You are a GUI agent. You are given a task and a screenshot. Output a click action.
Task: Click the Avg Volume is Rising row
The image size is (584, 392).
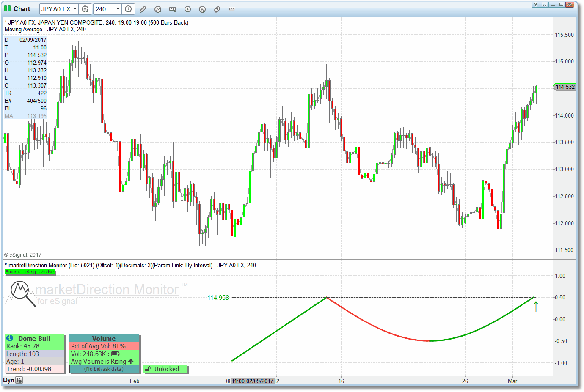click(x=104, y=362)
